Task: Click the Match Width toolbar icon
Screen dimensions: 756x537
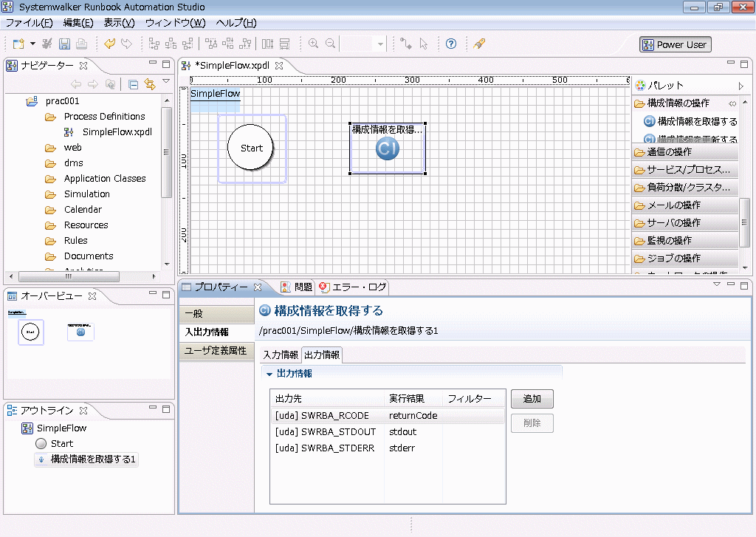Action: click(267, 44)
